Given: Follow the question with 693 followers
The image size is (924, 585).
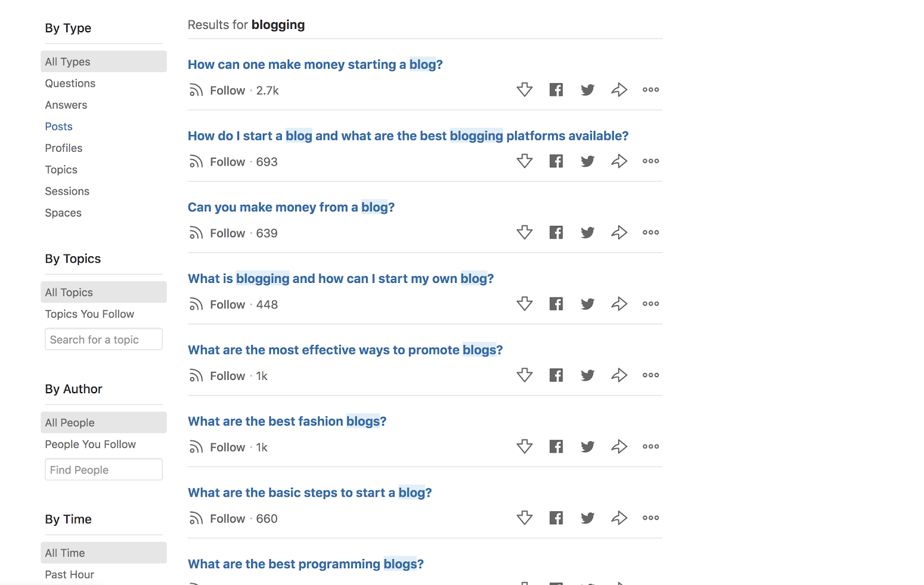Looking at the screenshot, I should click(227, 162).
